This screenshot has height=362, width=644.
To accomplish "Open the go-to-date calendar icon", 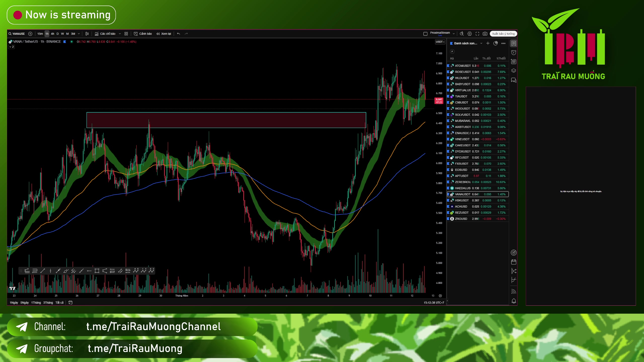I will pyautogui.click(x=70, y=303).
